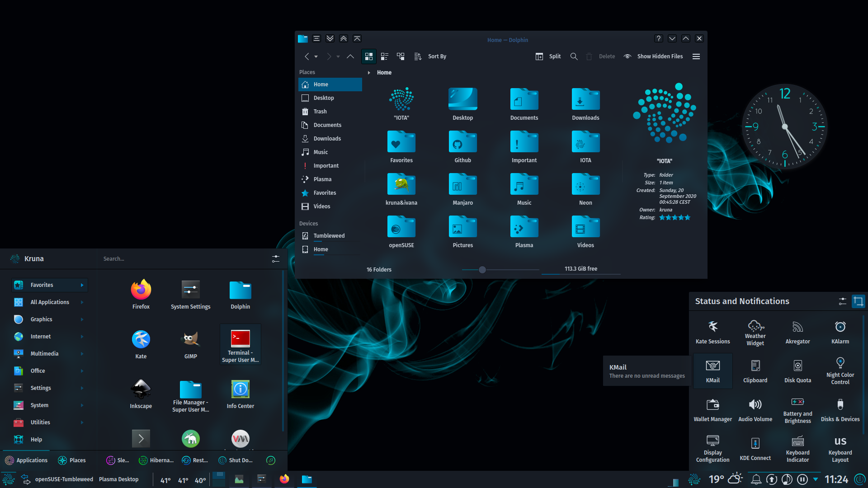This screenshot has height=488, width=868.
Task: Expand Favorites category in launcher
Action: click(x=49, y=285)
